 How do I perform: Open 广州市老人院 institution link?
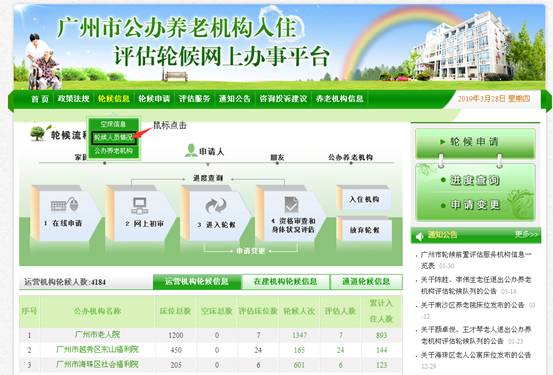pyautogui.click(x=97, y=334)
